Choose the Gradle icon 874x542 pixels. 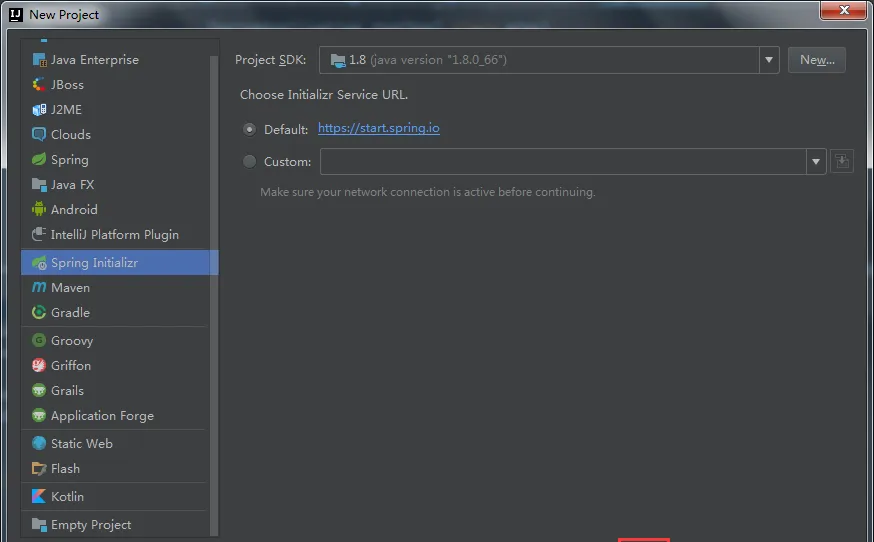39,313
